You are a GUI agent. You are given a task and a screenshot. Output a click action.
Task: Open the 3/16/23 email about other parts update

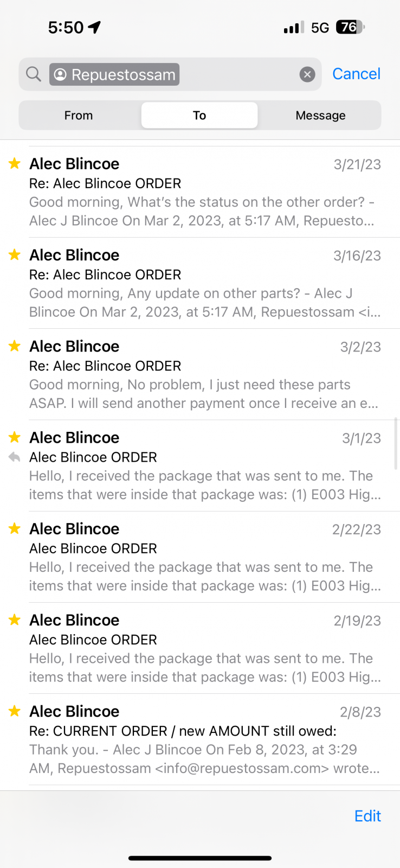click(x=205, y=284)
